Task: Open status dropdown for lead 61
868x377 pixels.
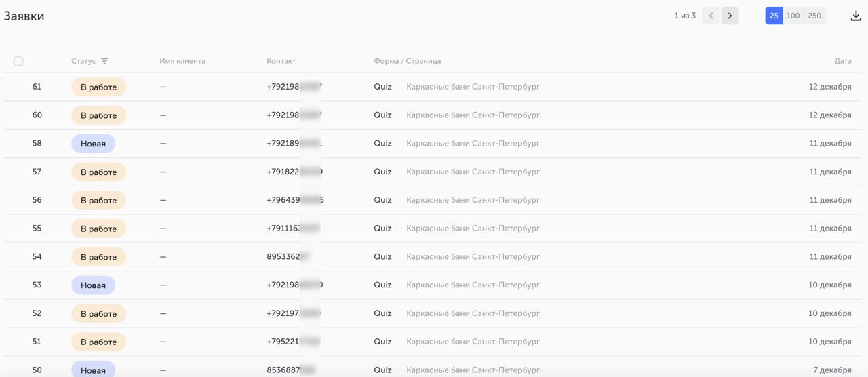Action: 98,87
